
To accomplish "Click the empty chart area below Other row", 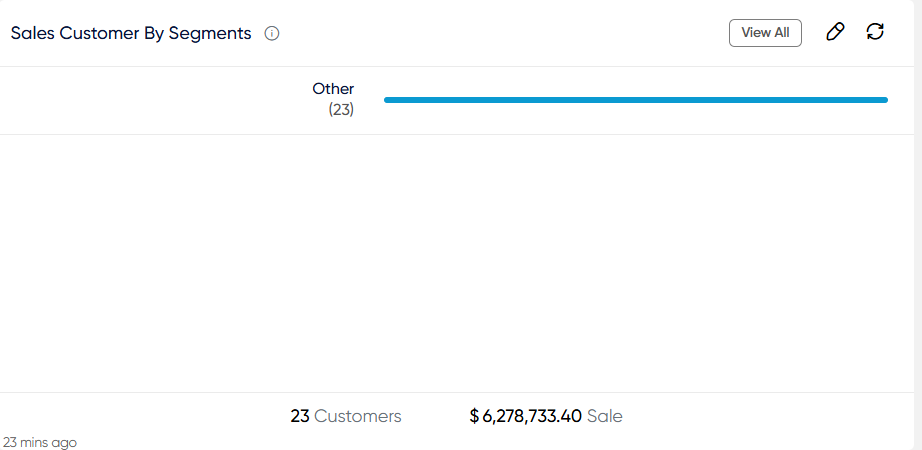I will (x=459, y=263).
